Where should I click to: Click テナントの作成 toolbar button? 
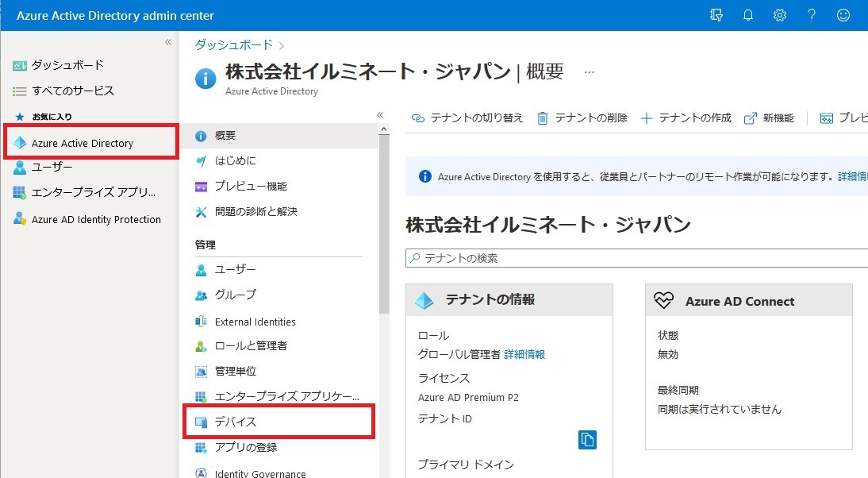point(686,118)
